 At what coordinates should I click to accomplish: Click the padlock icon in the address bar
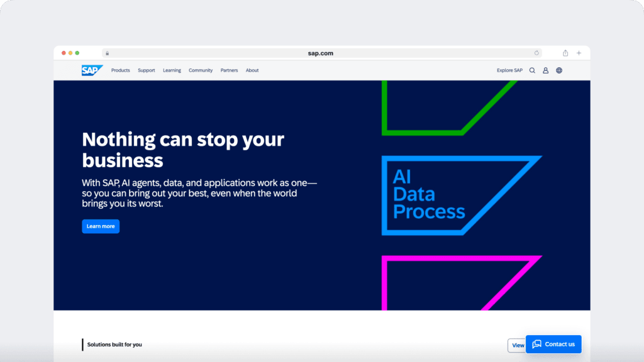click(x=107, y=53)
